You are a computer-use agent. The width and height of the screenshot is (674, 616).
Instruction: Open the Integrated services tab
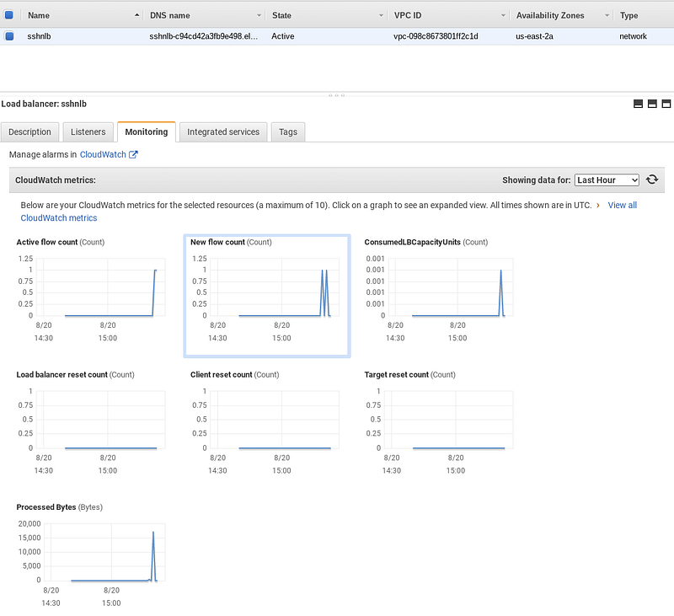tap(223, 132)
